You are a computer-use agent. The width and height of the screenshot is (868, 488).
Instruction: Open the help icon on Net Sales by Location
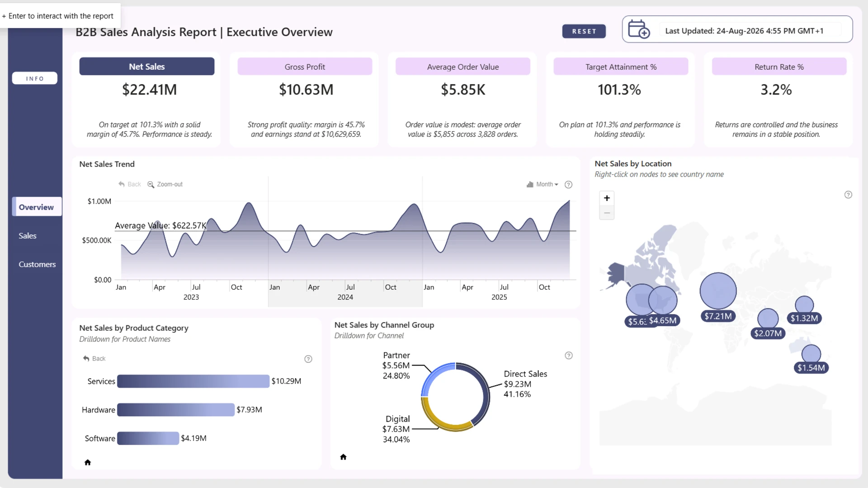pyautogui.click(x=848, y=195)
